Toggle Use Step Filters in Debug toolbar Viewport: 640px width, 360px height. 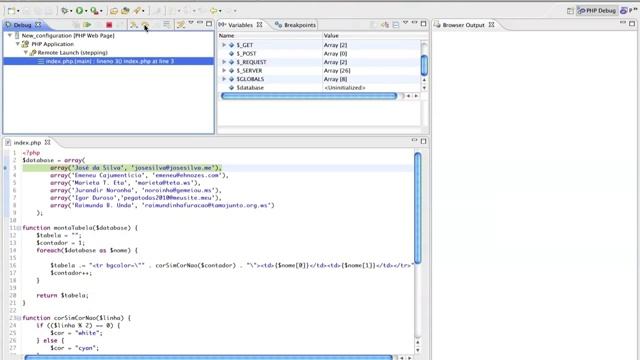pos(181,25)
